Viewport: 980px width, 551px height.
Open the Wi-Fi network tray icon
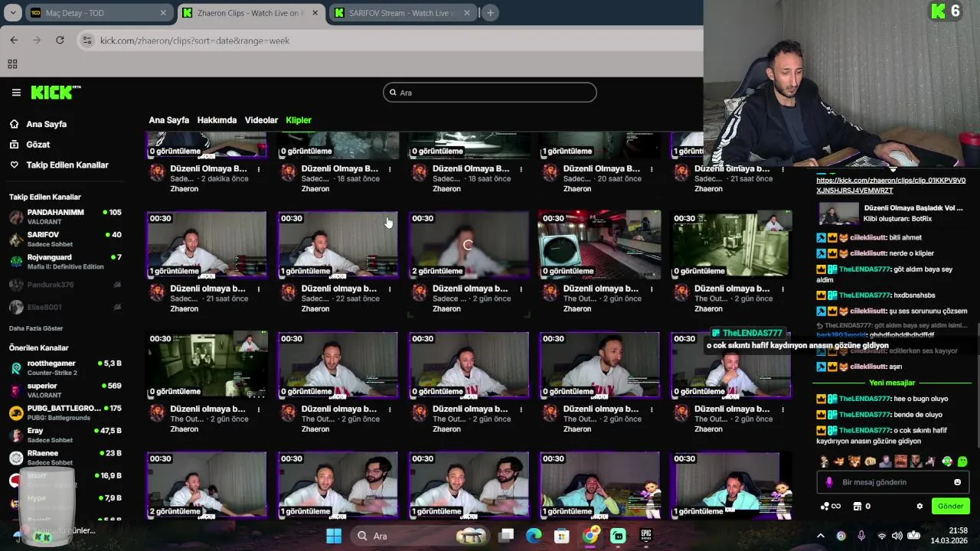click(x=881, y=536)
